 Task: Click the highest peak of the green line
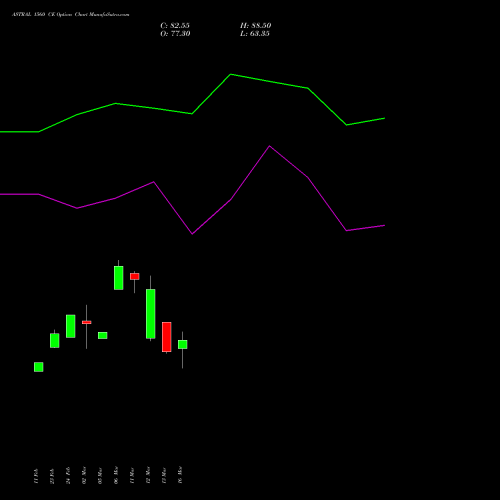pos(231,74)
